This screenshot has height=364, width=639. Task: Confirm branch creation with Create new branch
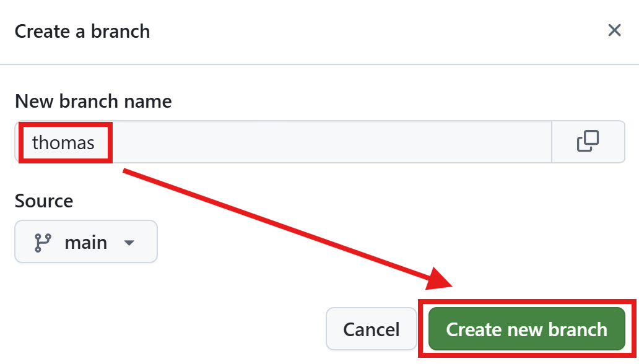(x=526, y=329)
